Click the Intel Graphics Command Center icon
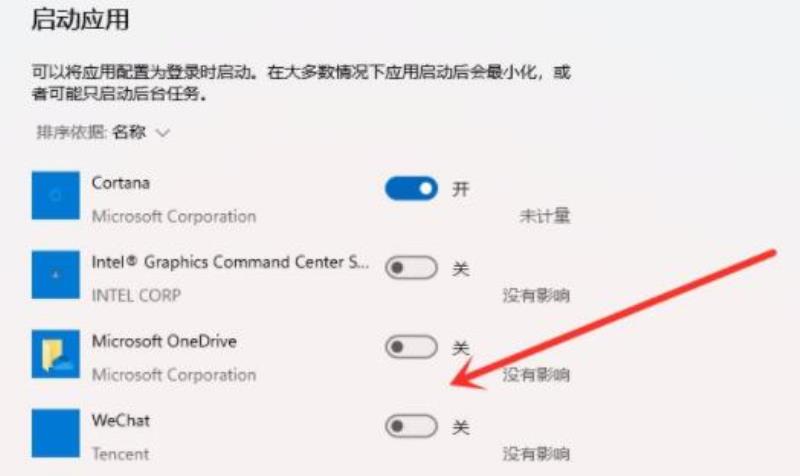800x476 pixels. [56, 274]
